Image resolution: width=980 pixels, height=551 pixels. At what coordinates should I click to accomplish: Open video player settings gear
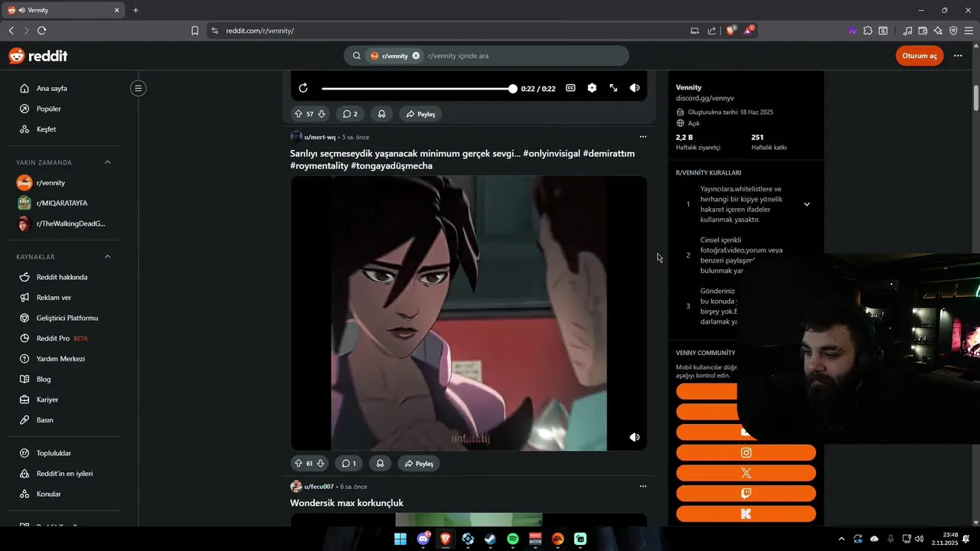(592, 88)
